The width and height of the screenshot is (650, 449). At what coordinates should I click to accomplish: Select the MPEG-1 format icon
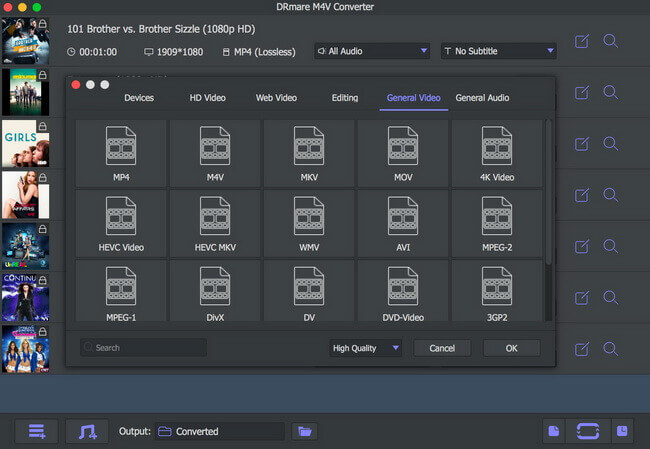pyautogui.click(x=121, y=286)
